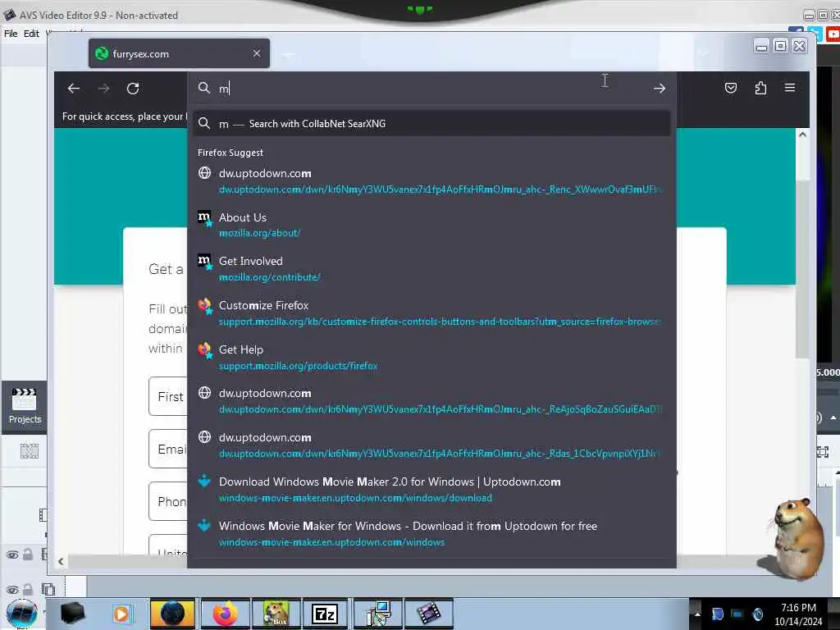Click the First name form field

(x=168, y=396)
